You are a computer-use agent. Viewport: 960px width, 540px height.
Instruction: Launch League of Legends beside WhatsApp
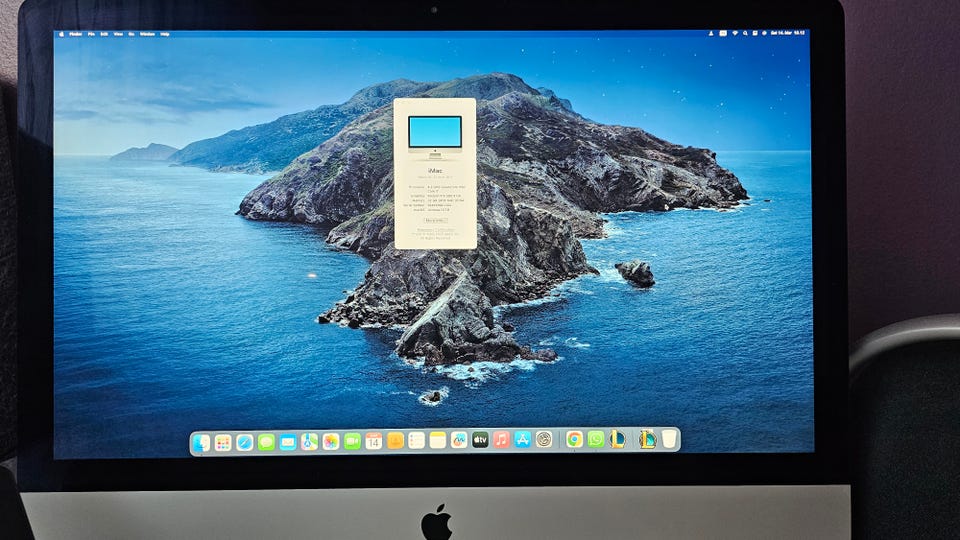[x=617, y=439]
